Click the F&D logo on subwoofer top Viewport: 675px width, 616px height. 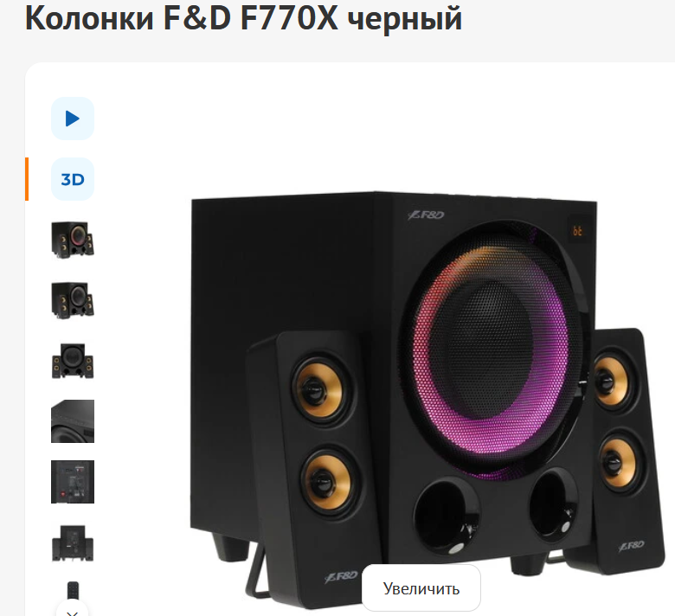(426, 215)
